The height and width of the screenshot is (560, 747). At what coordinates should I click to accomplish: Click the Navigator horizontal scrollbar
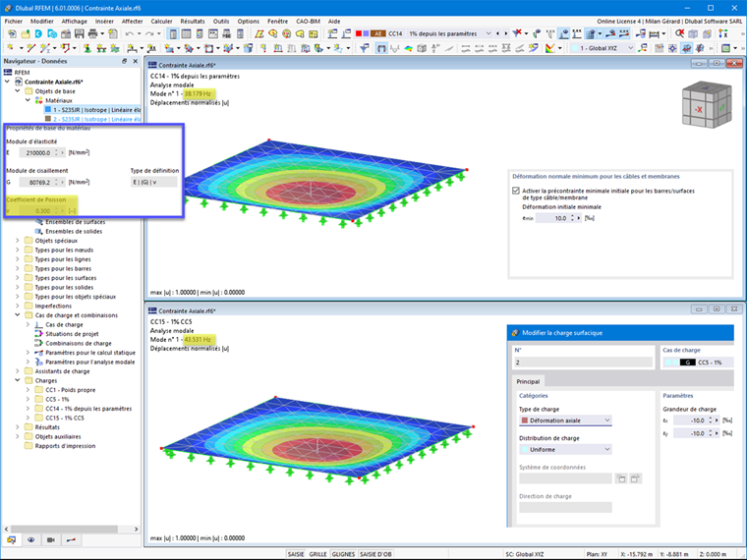point(64,529)
